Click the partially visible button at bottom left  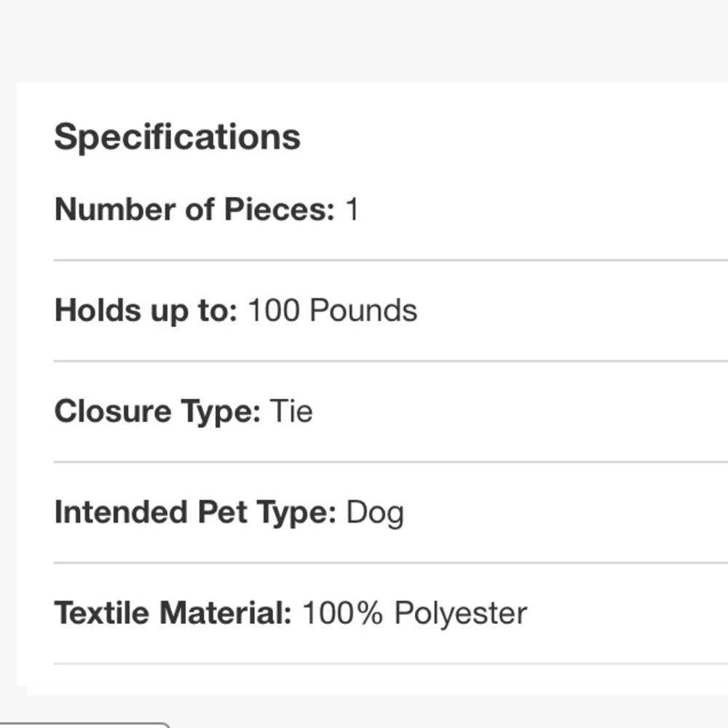(84, 725)
